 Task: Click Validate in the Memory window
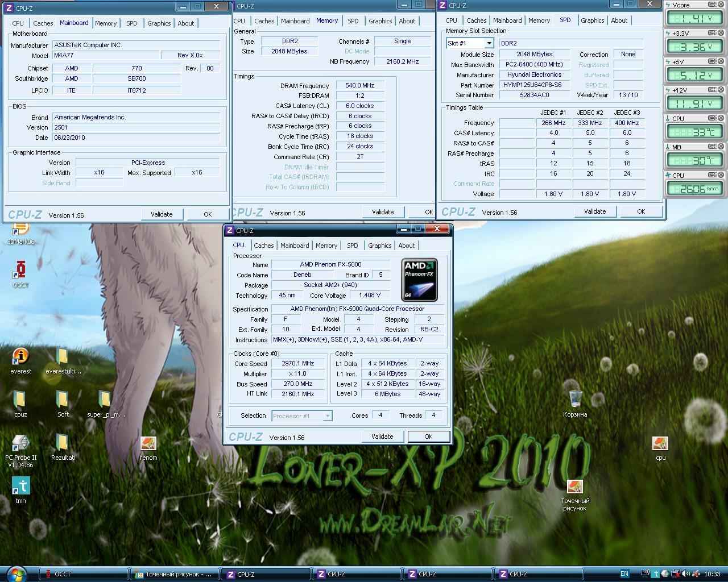click(x=383, y=212)
